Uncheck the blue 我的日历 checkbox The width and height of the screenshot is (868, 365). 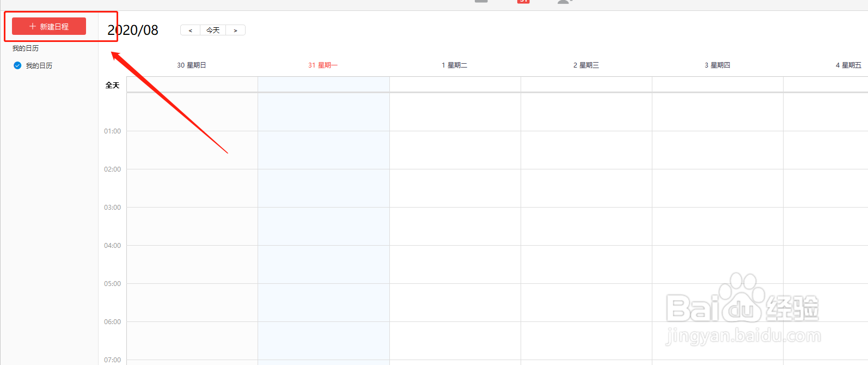[x=17, y=65]
